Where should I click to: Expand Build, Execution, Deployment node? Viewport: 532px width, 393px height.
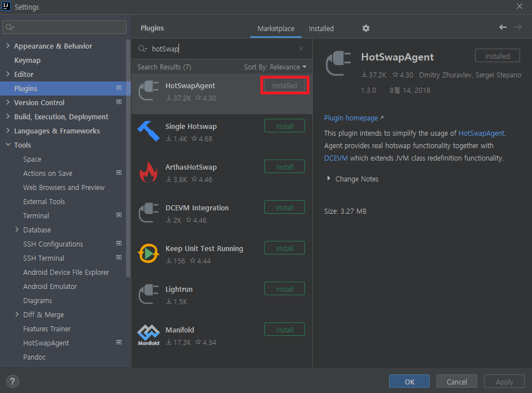click(8, 116)
